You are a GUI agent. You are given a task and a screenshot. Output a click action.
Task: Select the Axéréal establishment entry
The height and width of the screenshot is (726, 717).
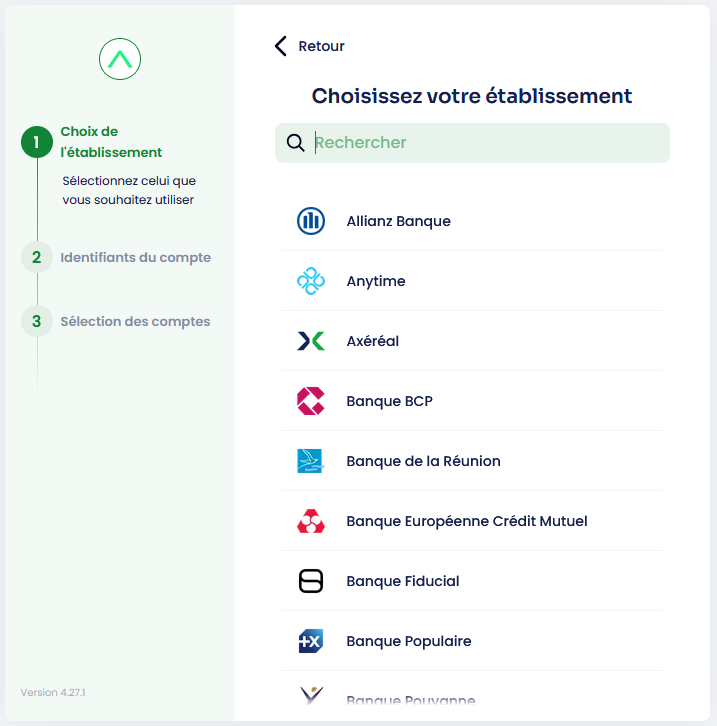coord(372,341)
